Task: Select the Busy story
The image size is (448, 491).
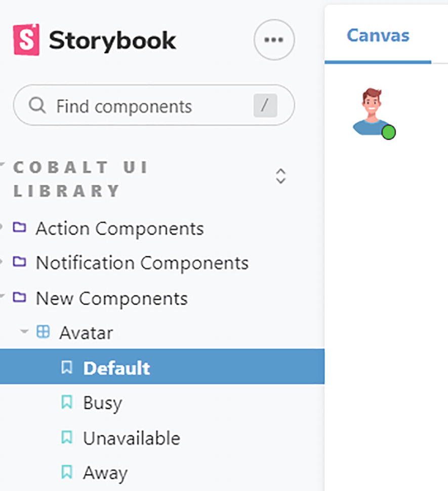Action: click(102, 402)
